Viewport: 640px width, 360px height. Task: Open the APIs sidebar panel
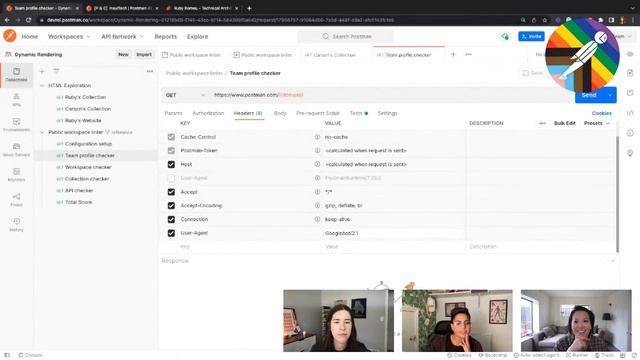pos(16,100)
